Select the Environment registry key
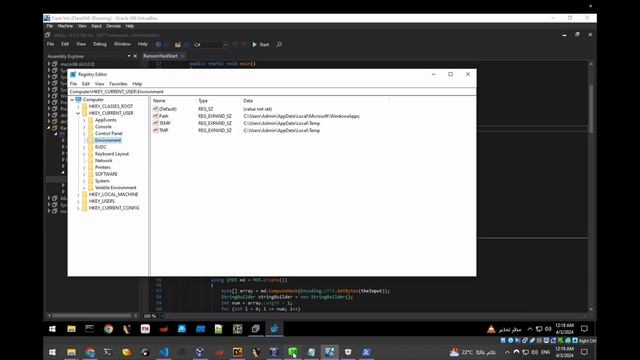Screen dimensions: 640x360 [x=108, y=140]
